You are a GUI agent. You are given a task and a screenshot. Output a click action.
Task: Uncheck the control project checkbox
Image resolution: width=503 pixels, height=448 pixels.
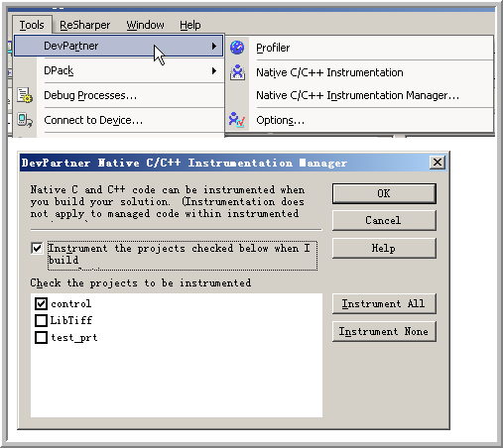click(41, 303)
